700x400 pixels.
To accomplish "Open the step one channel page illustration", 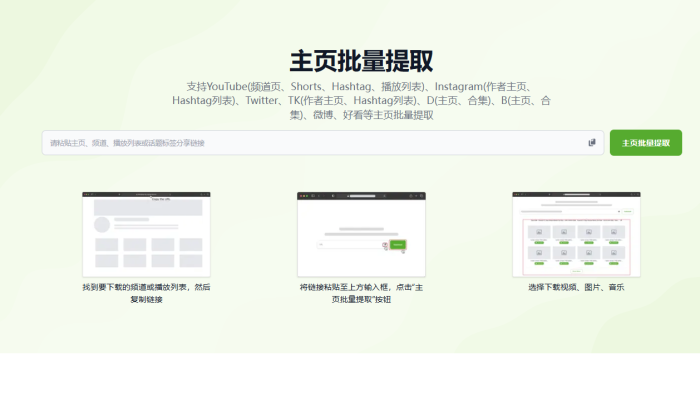I will point(146,233).
